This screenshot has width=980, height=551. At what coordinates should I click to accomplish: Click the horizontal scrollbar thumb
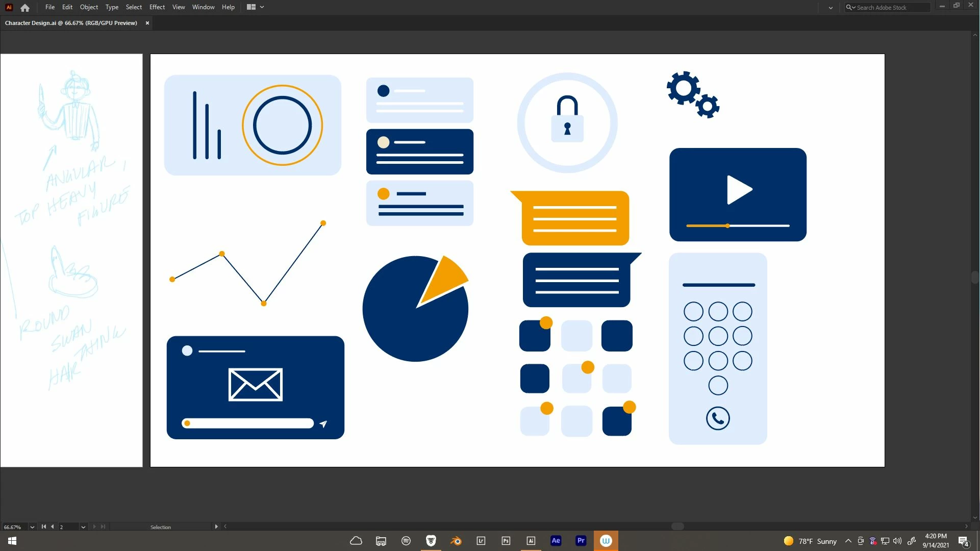pyautogui.click(x=677, y=527)
